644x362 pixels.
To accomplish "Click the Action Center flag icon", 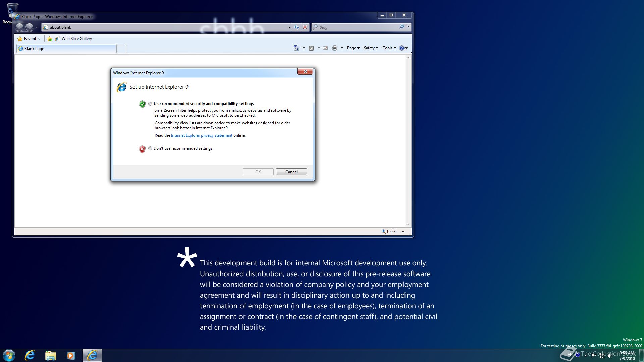I will (x=594, y=355).
